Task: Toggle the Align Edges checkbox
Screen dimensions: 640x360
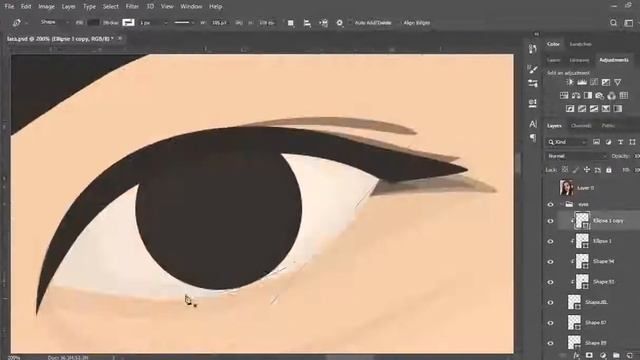Action: (x=400, y=23)
